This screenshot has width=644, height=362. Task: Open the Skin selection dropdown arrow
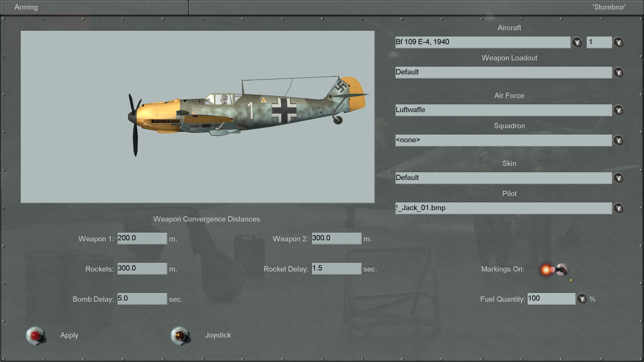619,178
